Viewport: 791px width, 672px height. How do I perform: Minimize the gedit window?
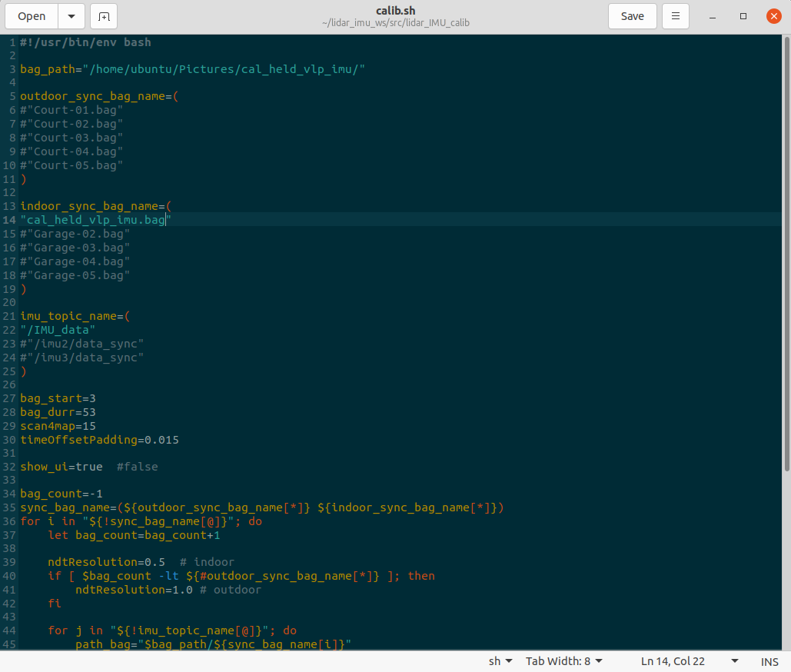713,17
